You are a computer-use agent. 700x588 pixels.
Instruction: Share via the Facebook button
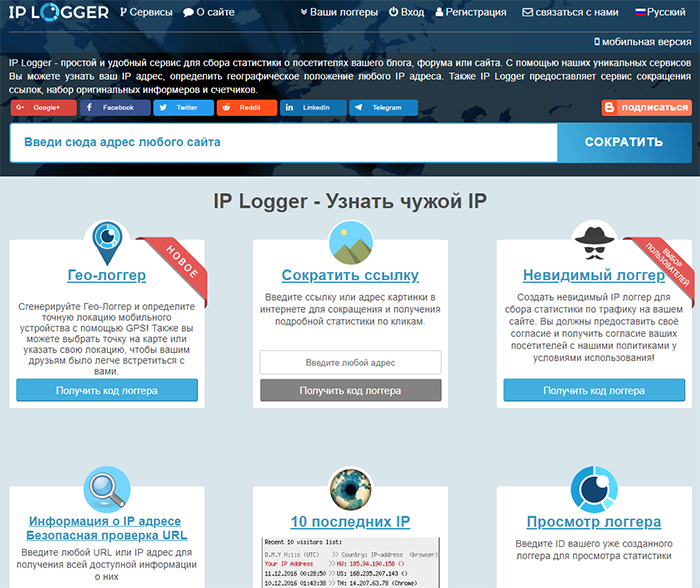[115, 108]
